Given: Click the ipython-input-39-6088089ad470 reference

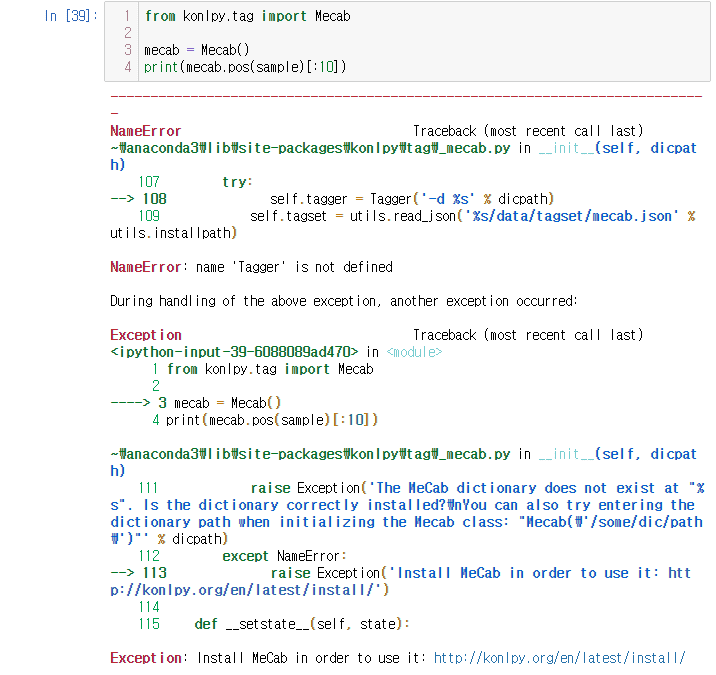Looking at the screenshot, I should click(x=234, y=352).
